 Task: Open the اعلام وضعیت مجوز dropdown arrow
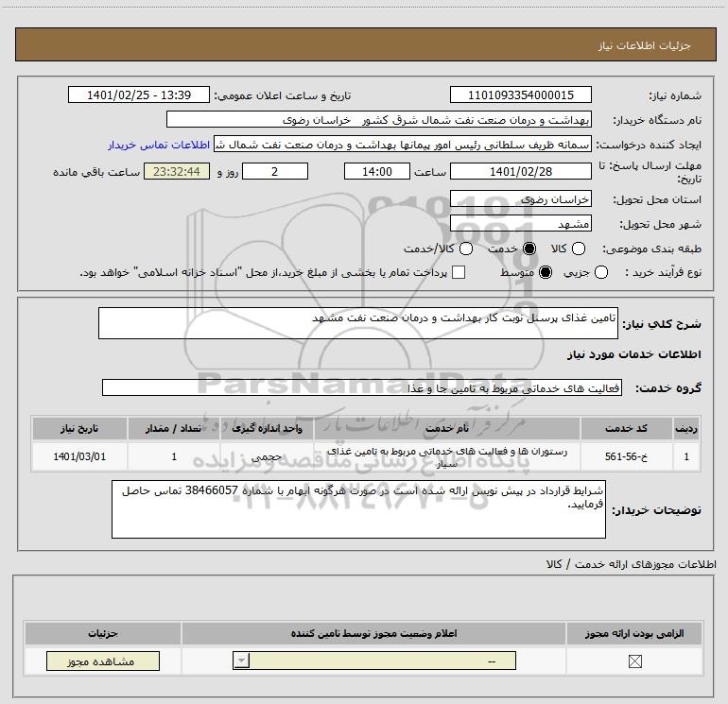pos(241,661)
